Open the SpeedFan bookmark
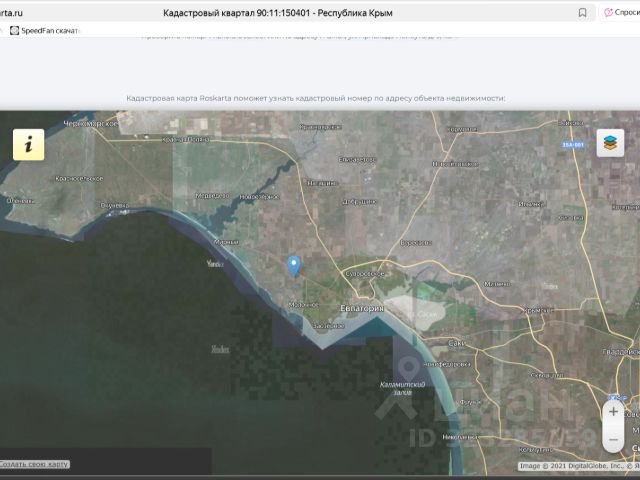 coord(44,31)
